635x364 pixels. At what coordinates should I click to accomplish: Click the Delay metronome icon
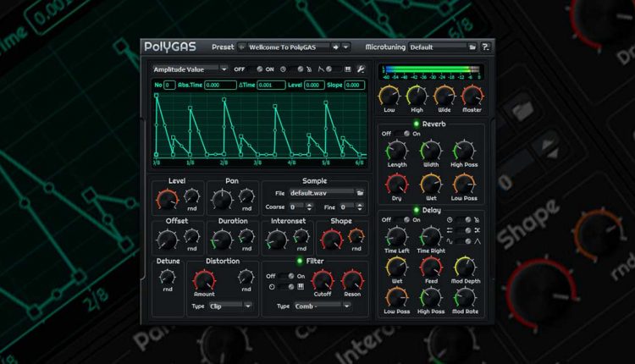pos(477,220)
